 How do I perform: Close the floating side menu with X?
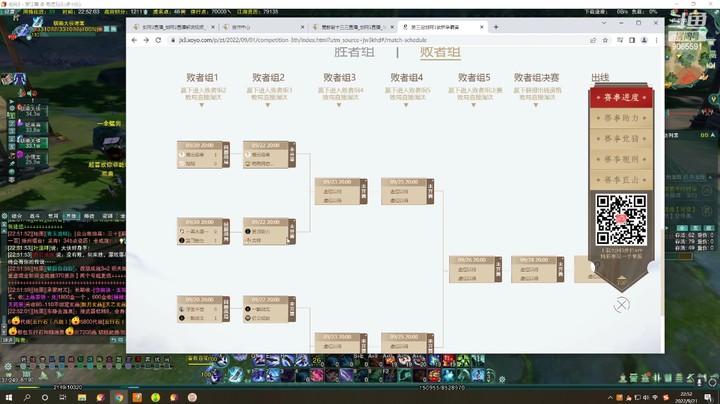(621, 304)
